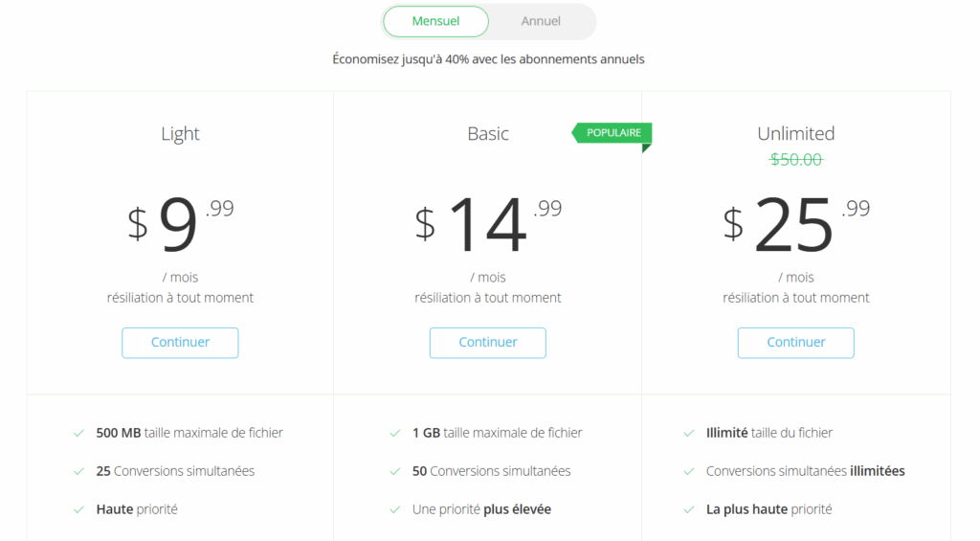
Task: Click the Unlimited plan title
Action: pos(795,134)
